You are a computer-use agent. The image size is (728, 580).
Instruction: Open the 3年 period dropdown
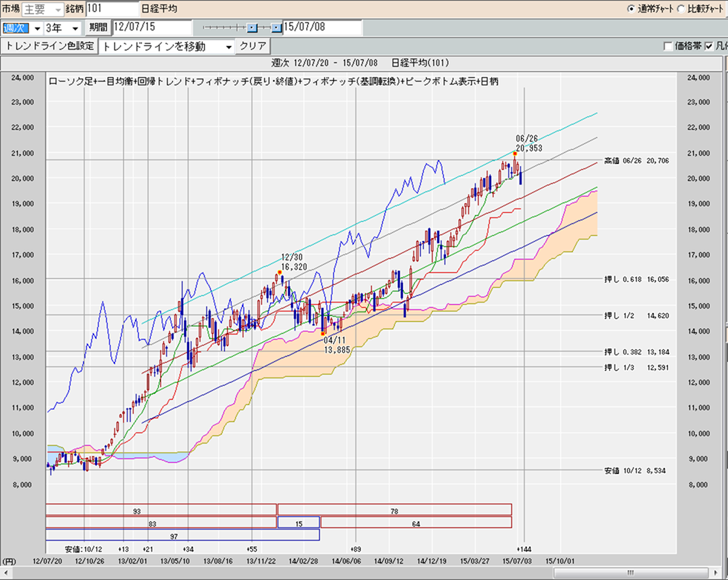(x=62, y=28)
